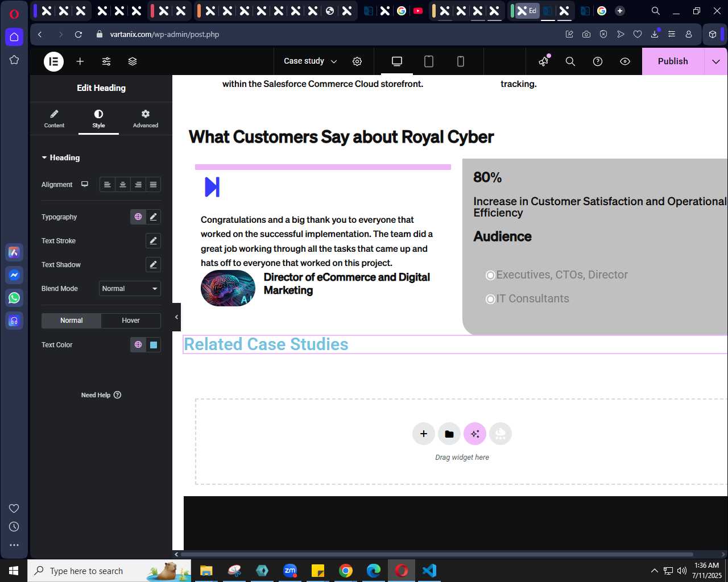Edit Text Shadow pencil icon
This screenshot has height=582, width=728.
pyautogui.click(x=153, y=264)
